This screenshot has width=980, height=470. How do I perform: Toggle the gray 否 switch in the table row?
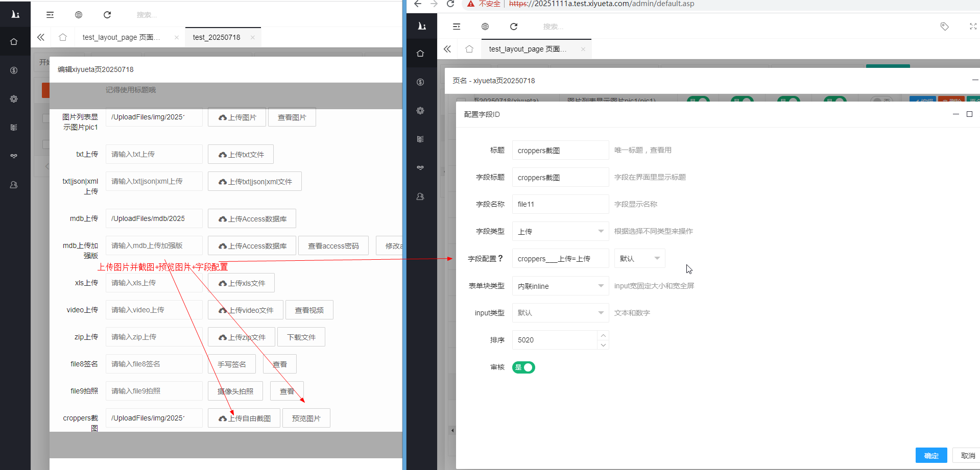(881, 100)
